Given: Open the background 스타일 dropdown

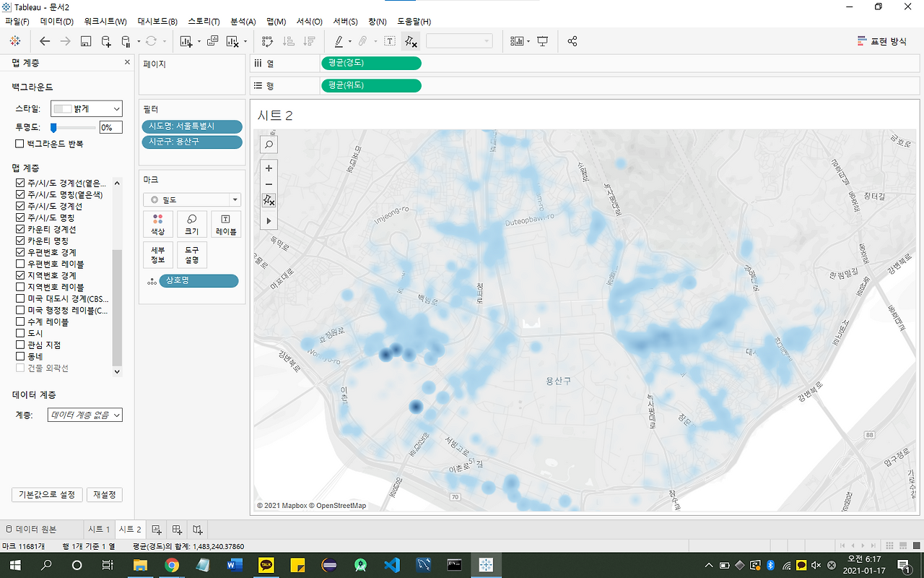Looking at the screenshot, I should click(x=87, y=109).
